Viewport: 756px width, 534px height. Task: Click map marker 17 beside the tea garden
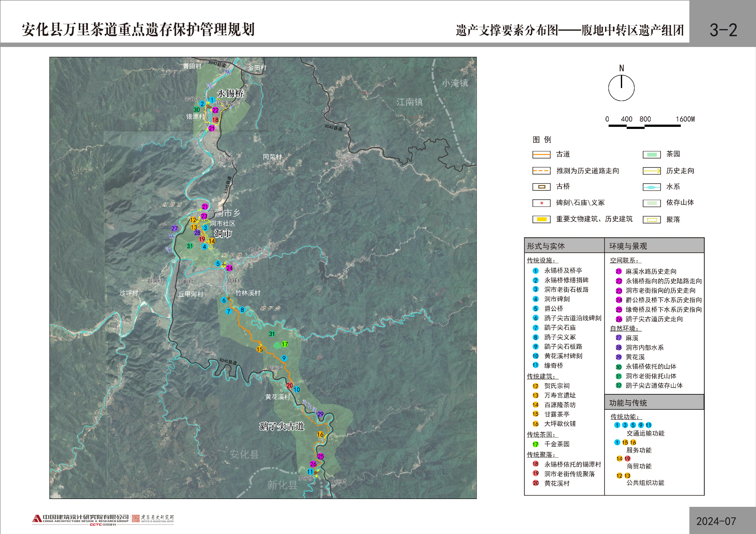[285, 344]
